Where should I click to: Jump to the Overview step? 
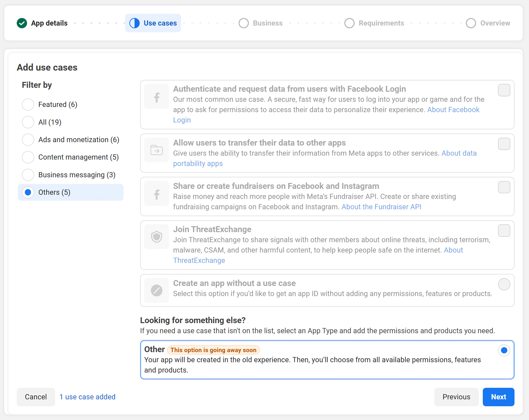click(488, 23)
